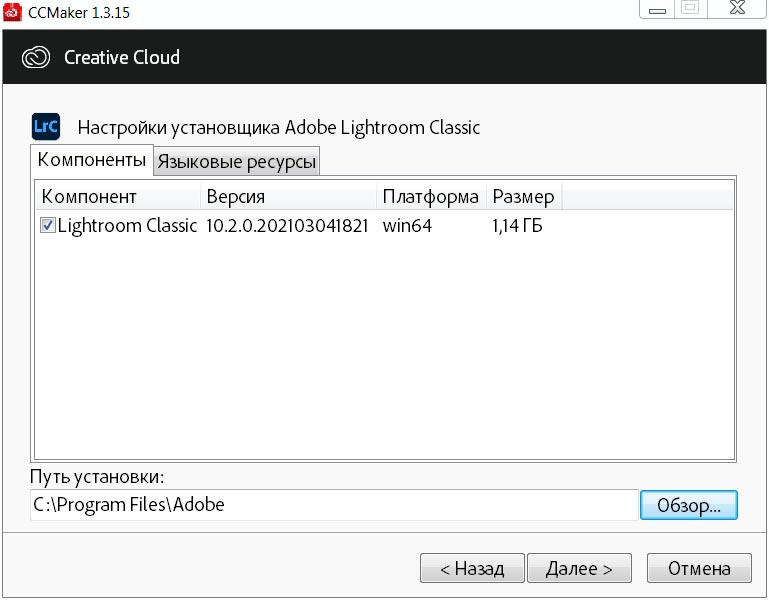Switch to the Компоненты tab
Viewport: 769px width, 600px height.
(x=92, y=160)
